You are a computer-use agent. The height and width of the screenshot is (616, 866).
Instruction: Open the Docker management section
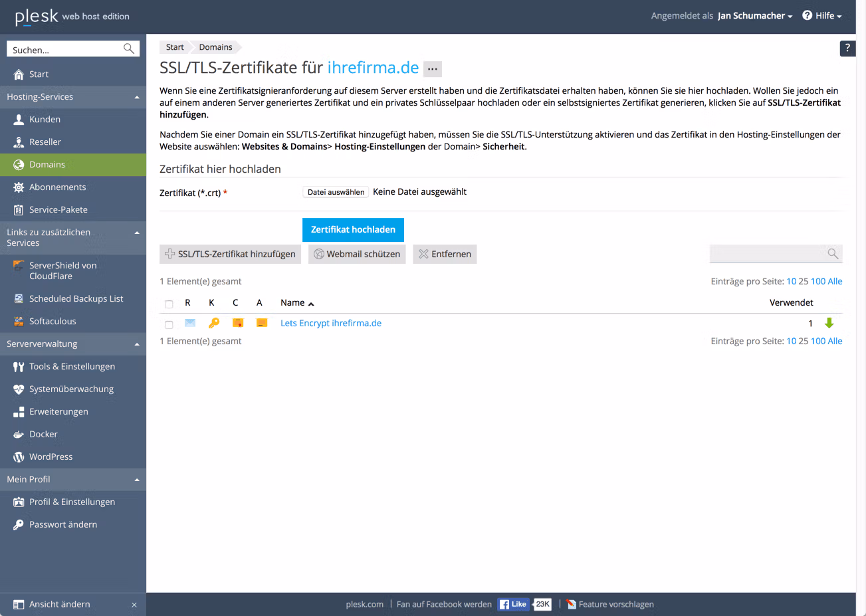pos(43,434)
